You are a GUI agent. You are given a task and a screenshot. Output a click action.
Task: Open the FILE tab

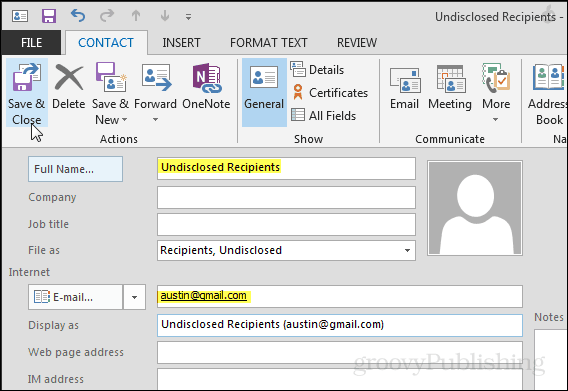pyautogui.click(x=31, y=43)
